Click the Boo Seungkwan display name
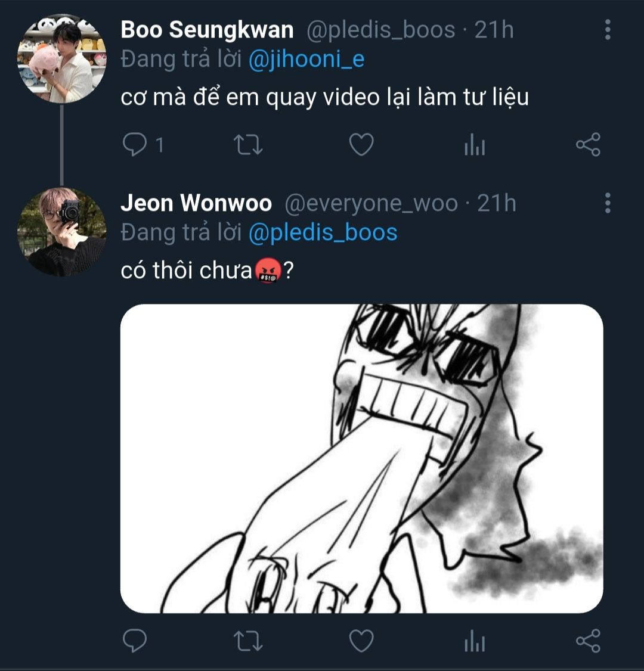The width and height of the screenshot is (644, 671). tap(207, 30)
